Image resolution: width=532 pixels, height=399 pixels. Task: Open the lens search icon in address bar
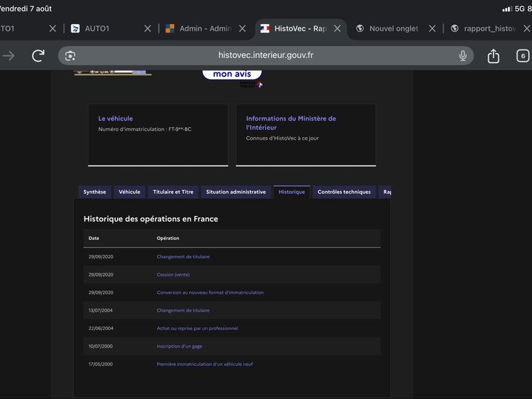coord(70,56)
